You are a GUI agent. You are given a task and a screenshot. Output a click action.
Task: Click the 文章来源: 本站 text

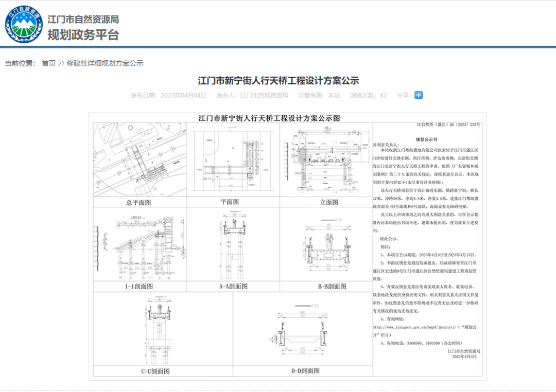(x=319, y=95)
